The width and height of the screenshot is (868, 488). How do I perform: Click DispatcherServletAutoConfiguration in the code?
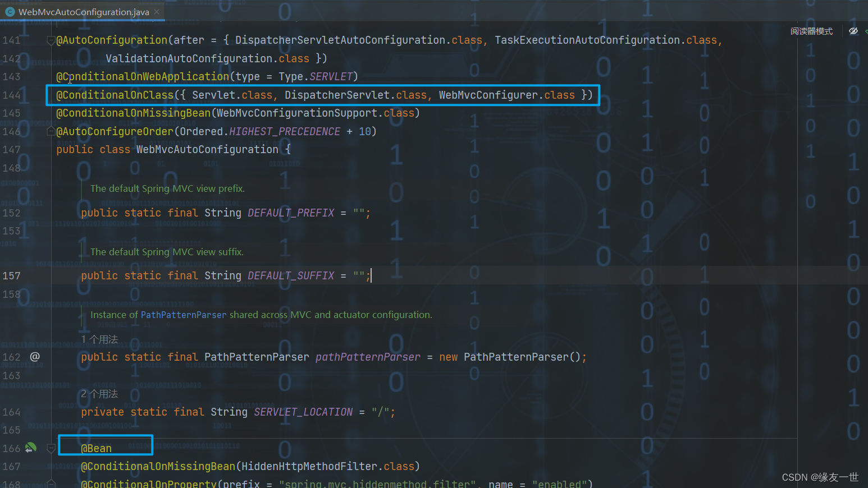coord(340,40)
